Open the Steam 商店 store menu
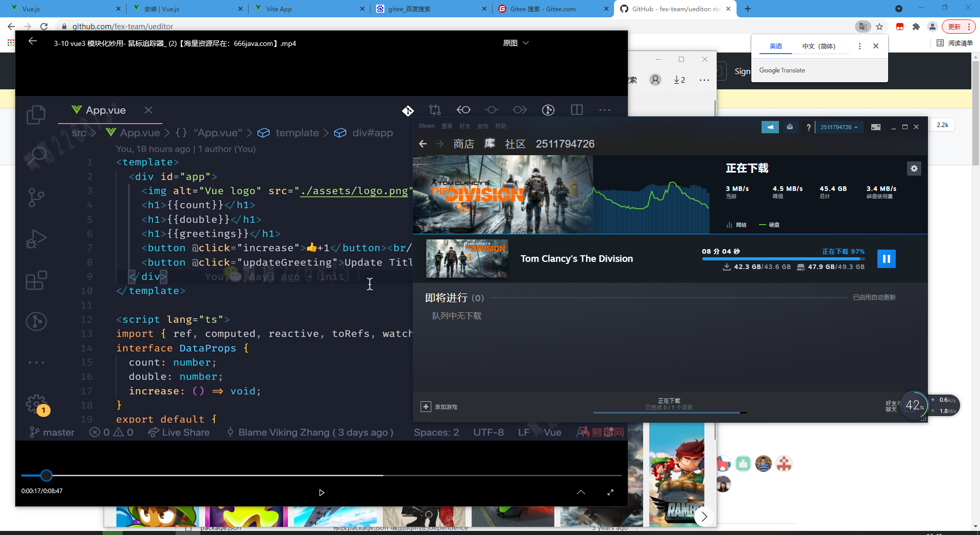The image size is (980, 535). [463, 144]
